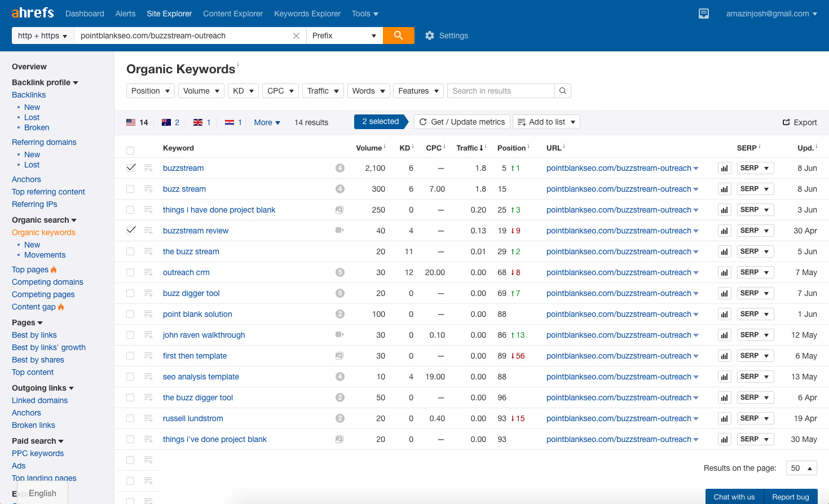
Task: Click add-to-list icon for buzz digger tool row
Action: click(x=148, y=293)
